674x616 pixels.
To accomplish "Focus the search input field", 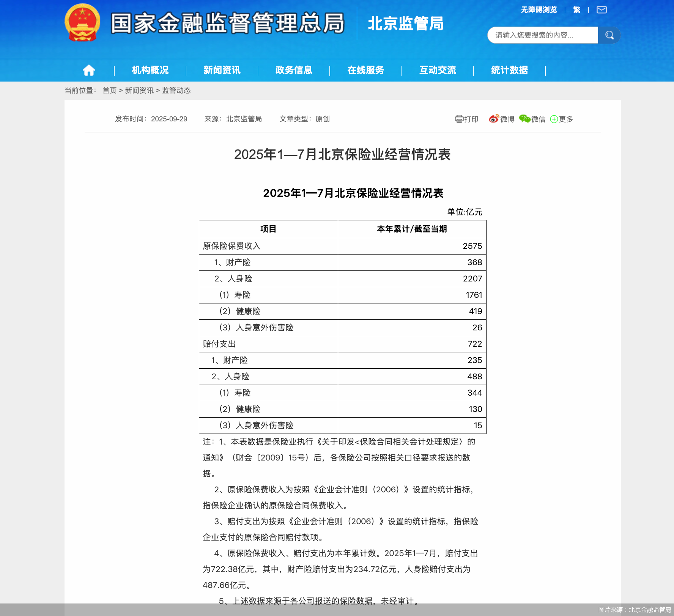I will click(x=543, y=35).
